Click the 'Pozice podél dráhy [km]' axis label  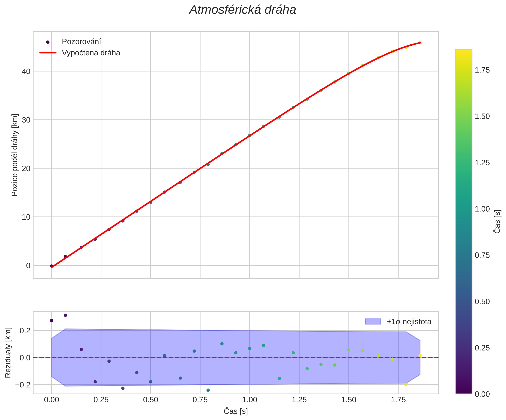15,155
